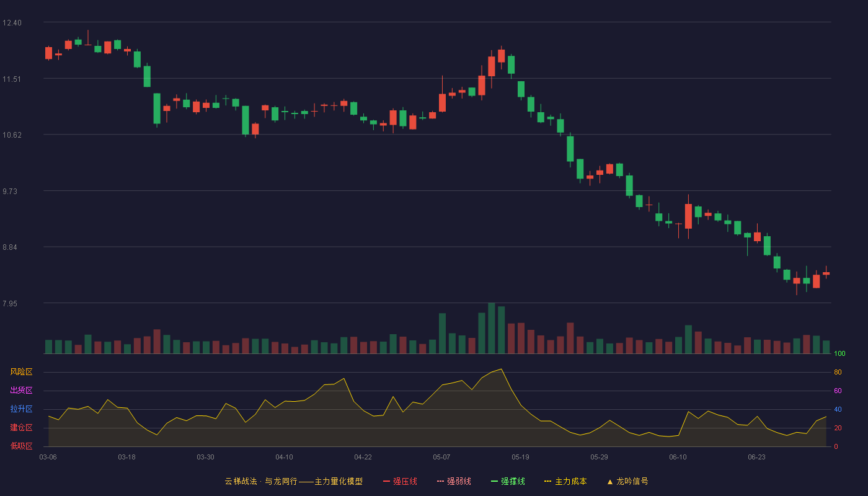Screen dimensions: 868x496
Task: Click the 9.73 price axis label
Action: point(10,192)
